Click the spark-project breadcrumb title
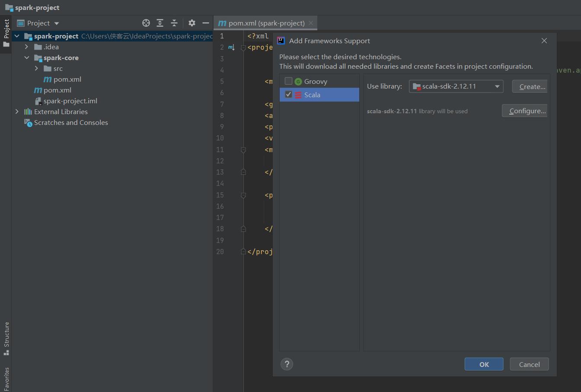The image size is (581, 392). coord(37,7)
